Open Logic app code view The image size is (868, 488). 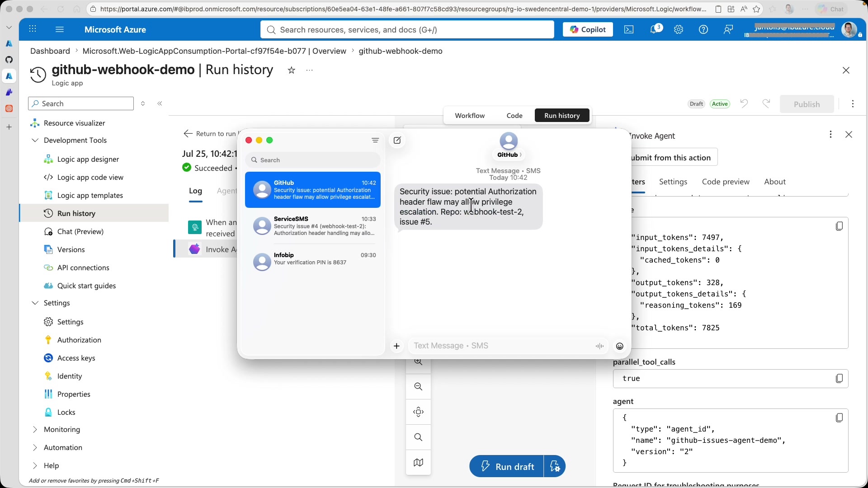click(90, 177)
